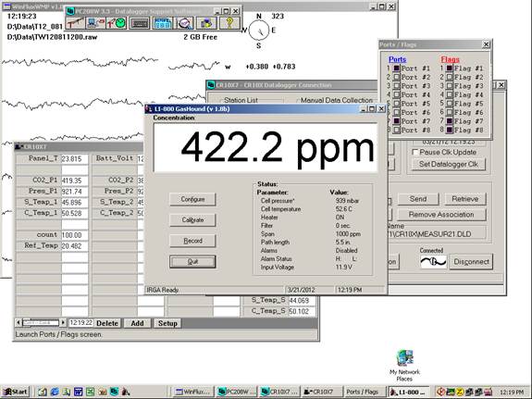Launch Excel from the quick launch bar
Viewport: 532px width, 399px height.
click(90, 392)
